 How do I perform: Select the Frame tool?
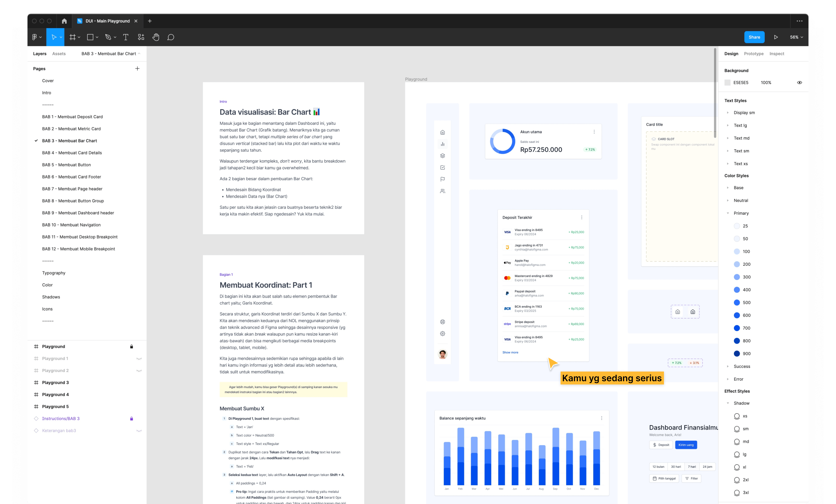[x=73, y=37]
